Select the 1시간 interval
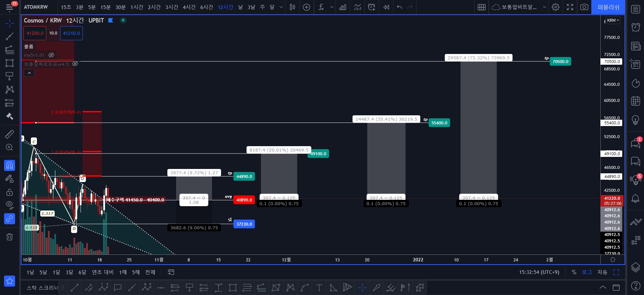Viewport: 644px width, 295px height. pos(137,7)
